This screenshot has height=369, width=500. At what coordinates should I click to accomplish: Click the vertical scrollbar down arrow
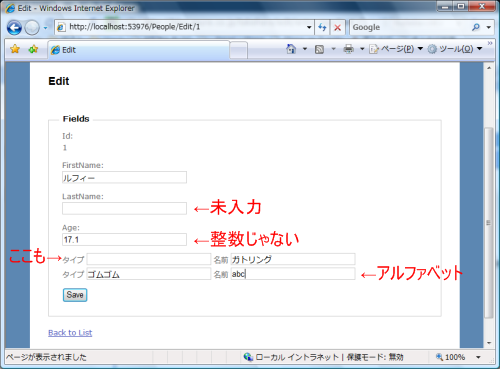point(489,343)
